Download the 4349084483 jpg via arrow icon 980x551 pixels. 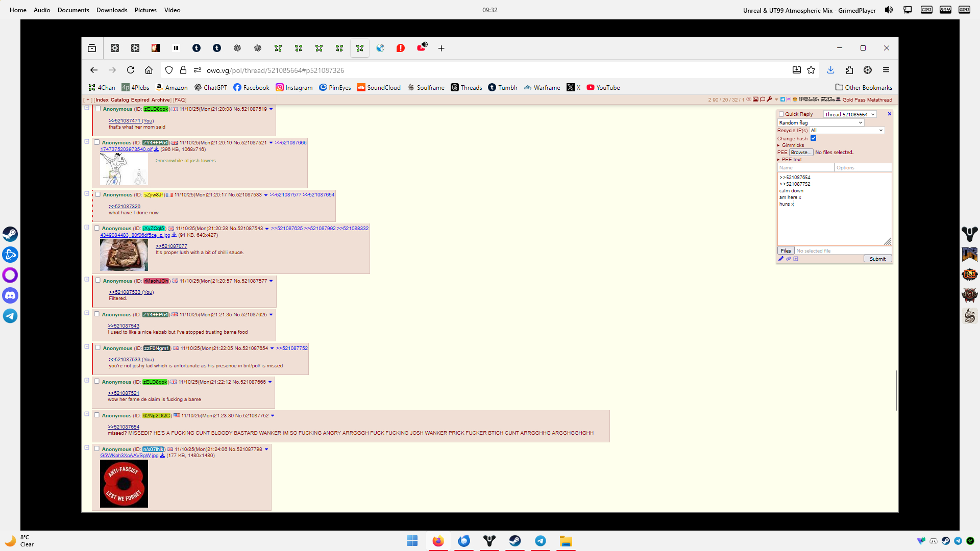pos(174,235)
